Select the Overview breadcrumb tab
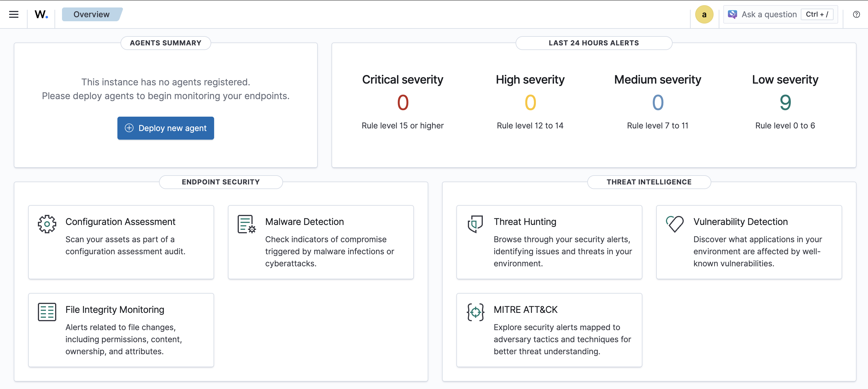The width and height of the screenshot is (868, 389). click(x=91, y=14)
